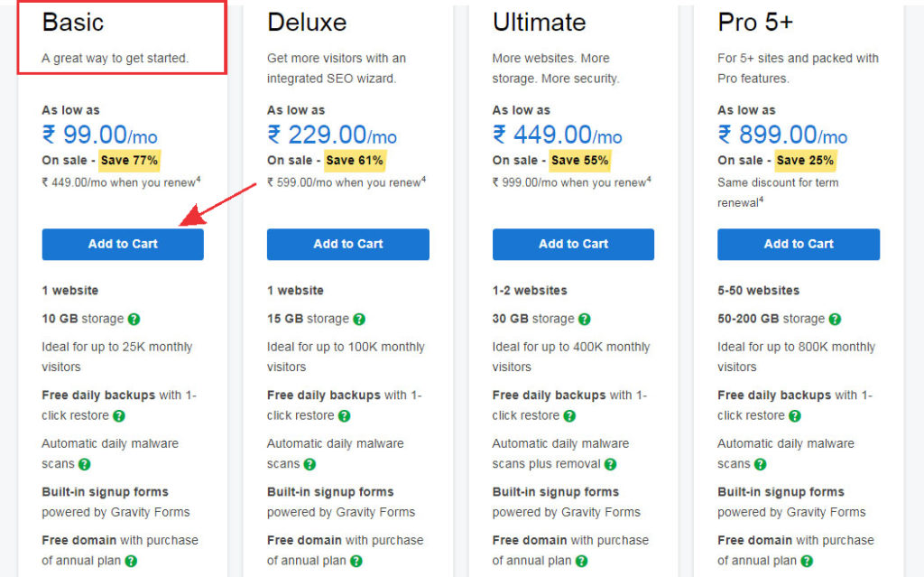Viewport: 924px width, 577px height.
Task: Add the Deluxe plan to cart
Action: coord(347,244)
